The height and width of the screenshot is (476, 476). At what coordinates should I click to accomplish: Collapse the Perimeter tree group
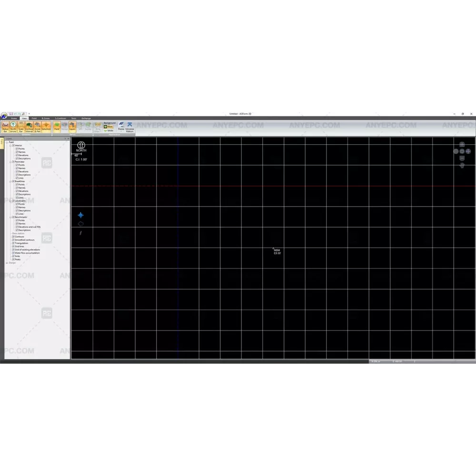click(x=10, y=162)
